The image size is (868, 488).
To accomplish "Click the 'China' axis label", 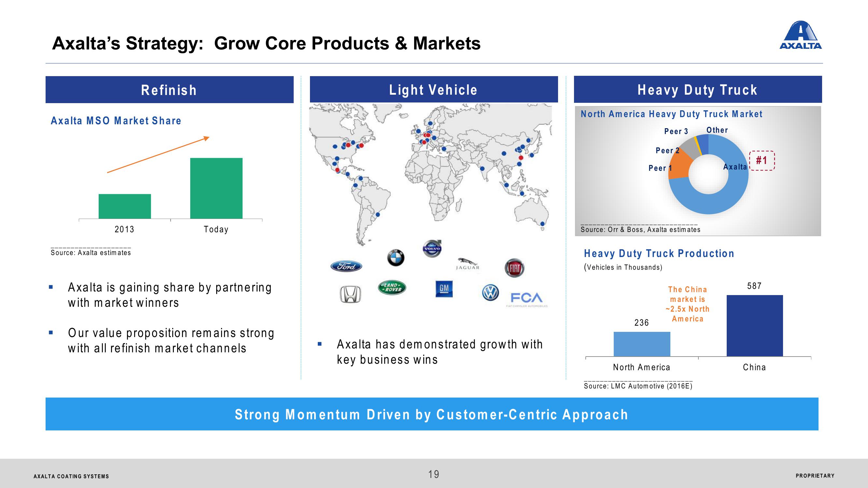I will [754, 367].
